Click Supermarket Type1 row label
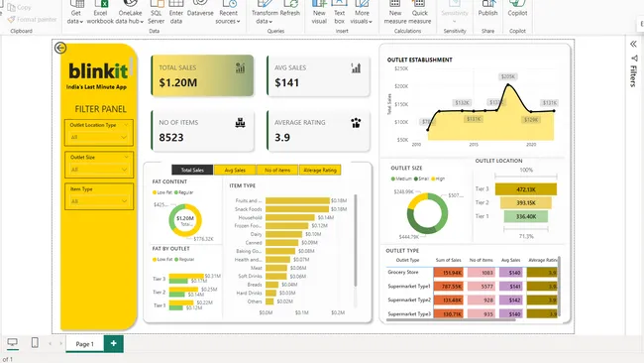 click(x=409, y=286)
